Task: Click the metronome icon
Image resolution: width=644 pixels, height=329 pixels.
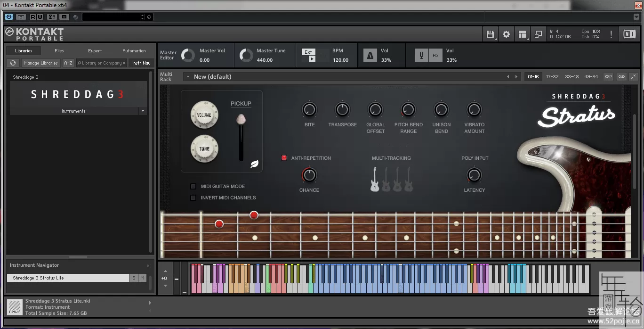Action: click(x=370, y=56)
